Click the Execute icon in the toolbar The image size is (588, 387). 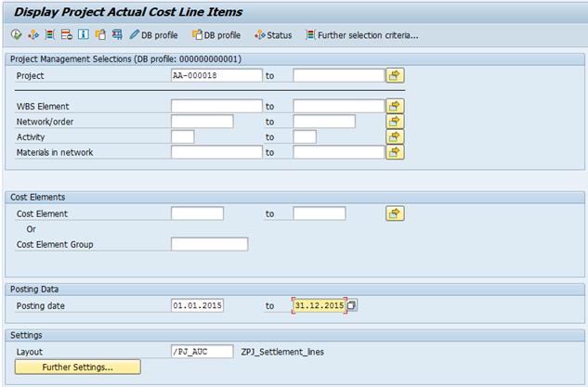coord(16,35)
